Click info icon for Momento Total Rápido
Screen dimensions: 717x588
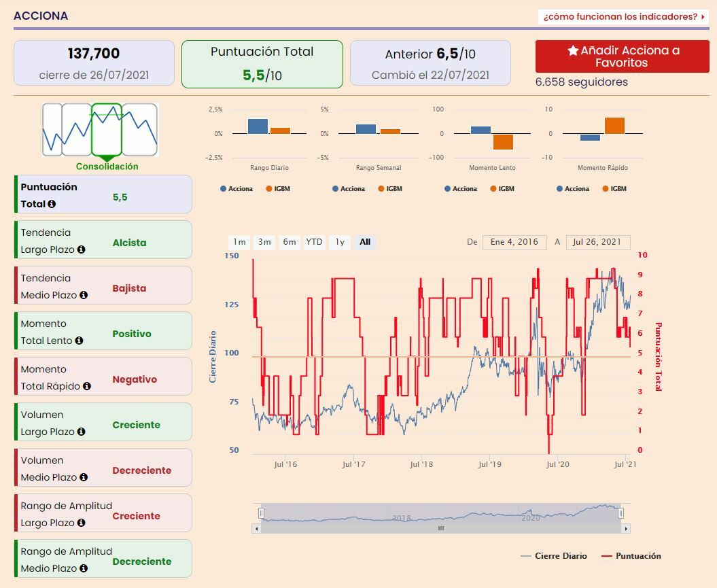[x=87, y=386]
